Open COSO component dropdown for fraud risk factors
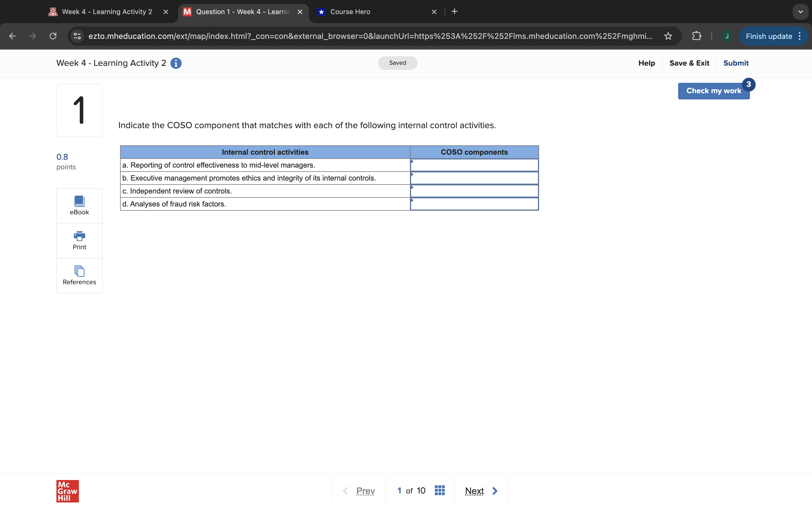The image size is (812, 507). click(x=474, y=204)
